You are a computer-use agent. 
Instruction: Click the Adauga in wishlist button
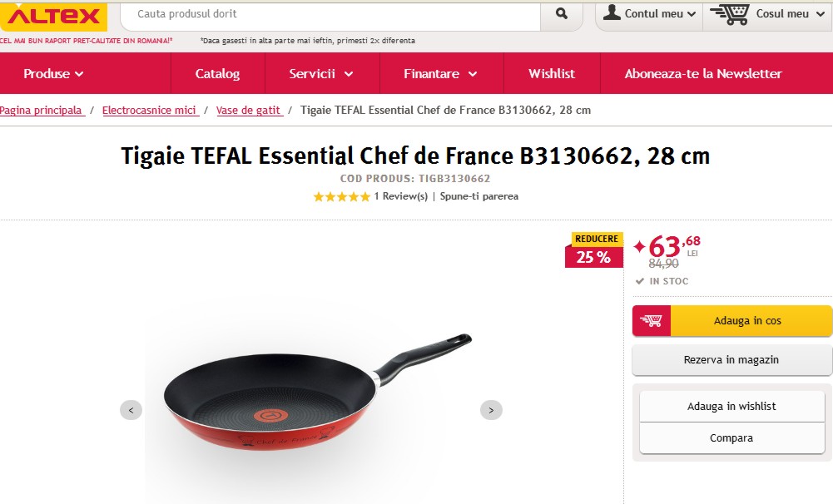tap(731, 407)
